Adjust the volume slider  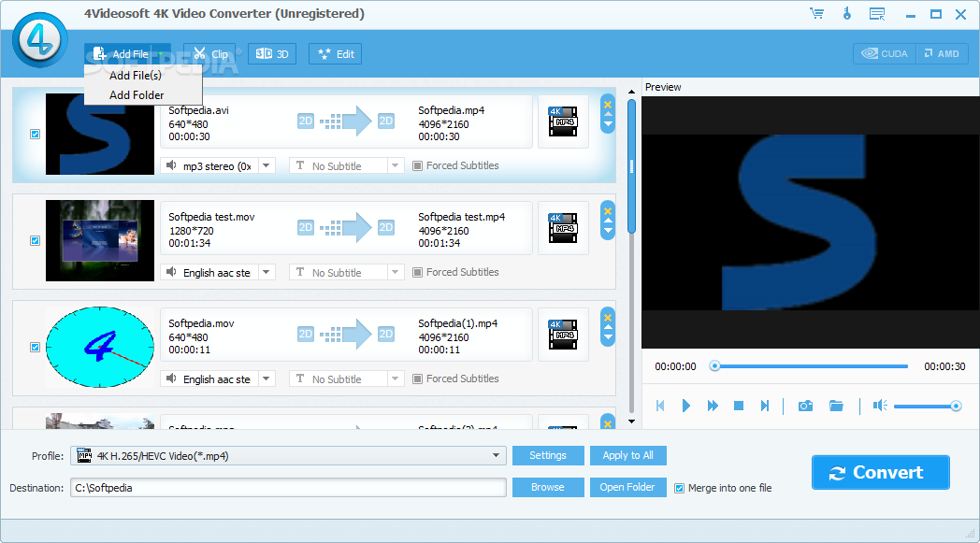pyautogui.click(x=928, y=407)
